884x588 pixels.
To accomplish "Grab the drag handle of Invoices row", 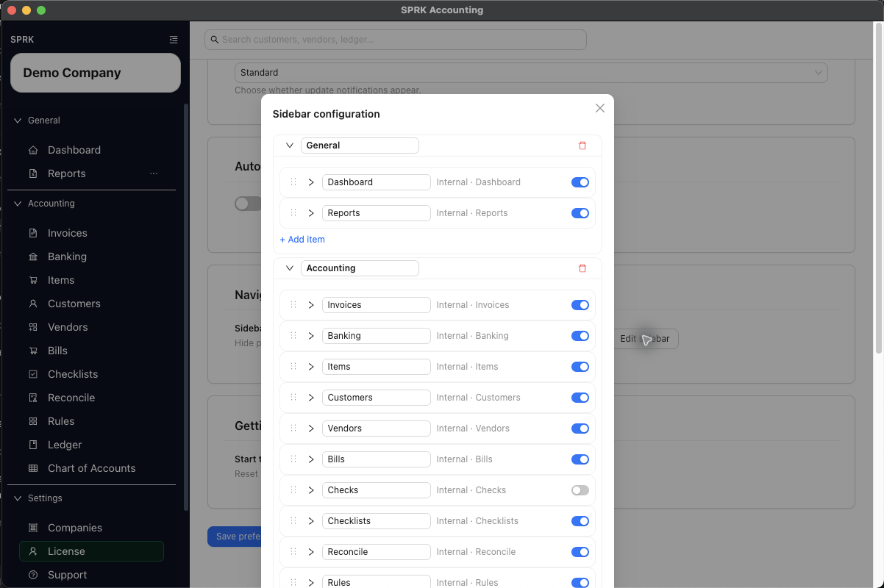I will [293, 304].
